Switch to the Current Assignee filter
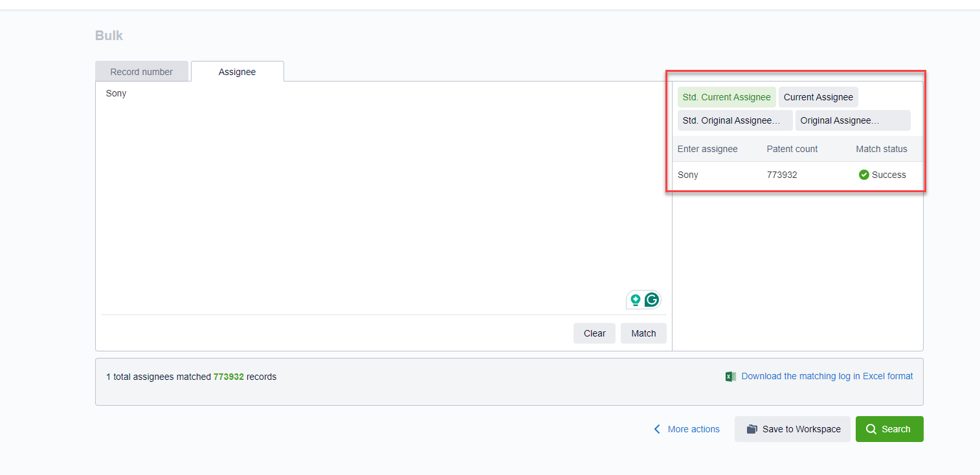This screenshot has width=980, height=475. [818, 97]
